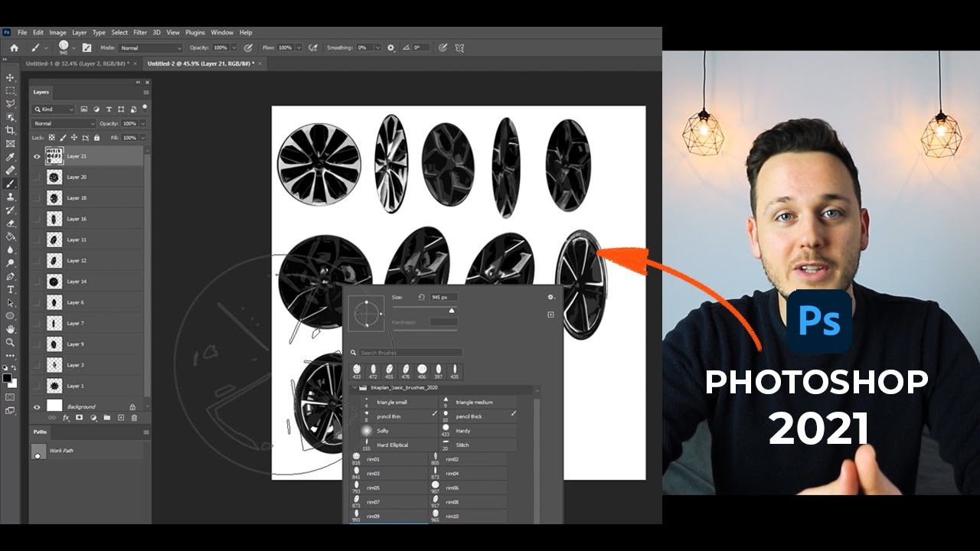Toggle lock all padlock icon
This screenshot has height=551, width=980.
(x=96, y=138)
